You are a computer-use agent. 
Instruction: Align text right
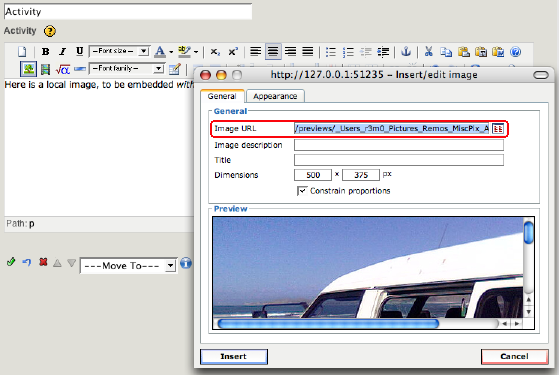click(x=290, y=52)
